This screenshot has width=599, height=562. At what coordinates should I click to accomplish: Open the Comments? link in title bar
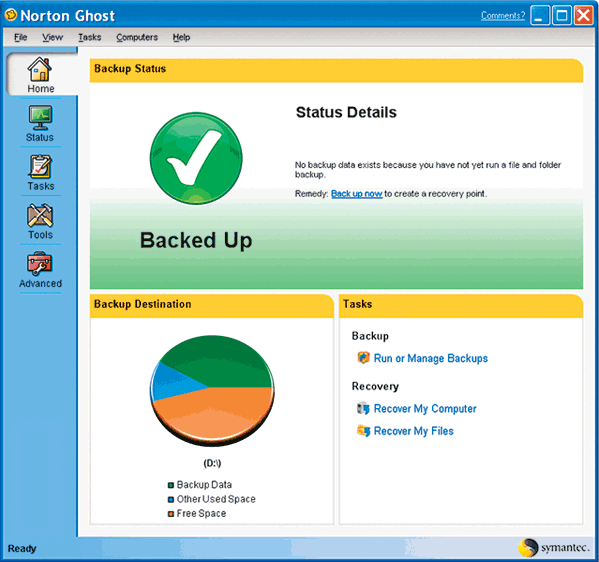coord(503,15)
